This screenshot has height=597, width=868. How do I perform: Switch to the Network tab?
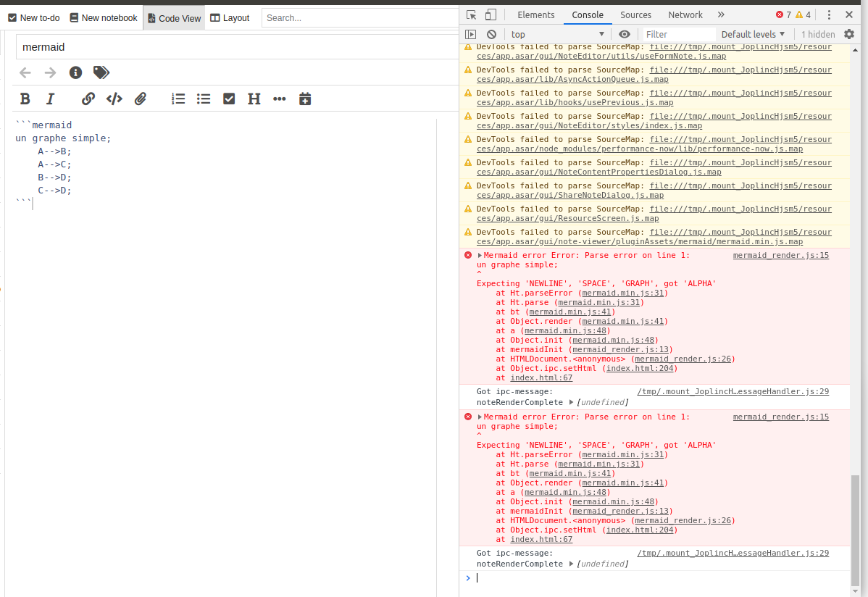coord(685,15)
